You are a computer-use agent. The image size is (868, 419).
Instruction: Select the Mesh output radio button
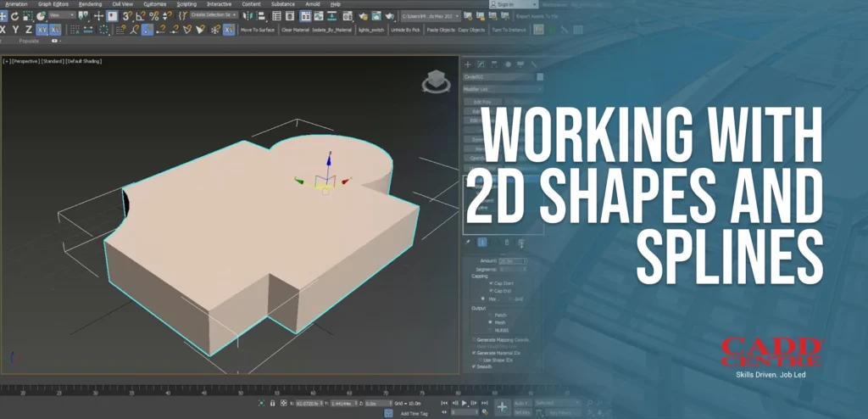491,322
